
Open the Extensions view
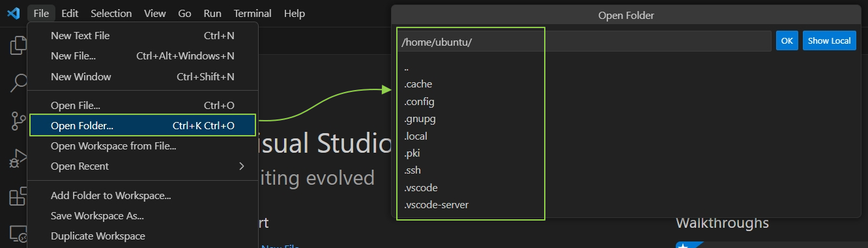click(18, 196)
